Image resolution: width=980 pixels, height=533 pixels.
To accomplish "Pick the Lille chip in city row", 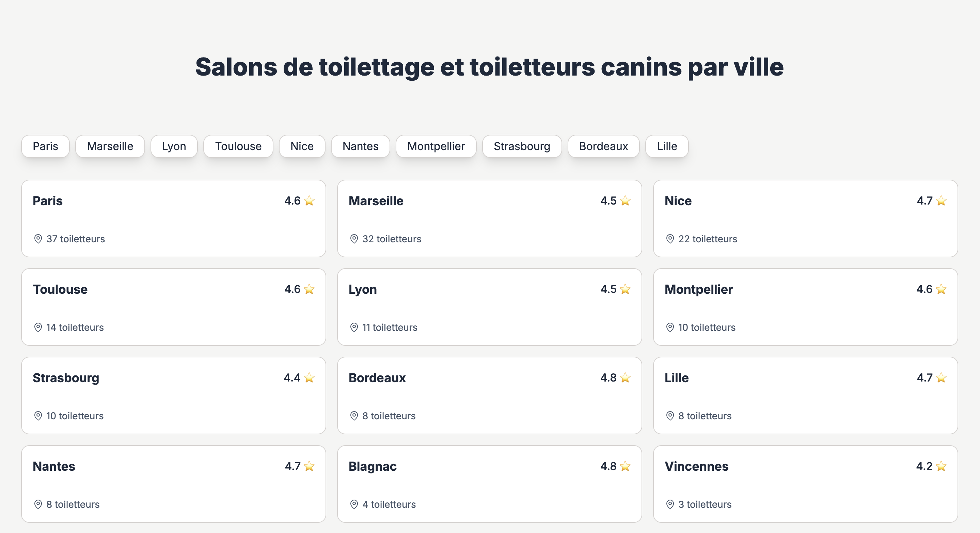I will pos(667,146).
